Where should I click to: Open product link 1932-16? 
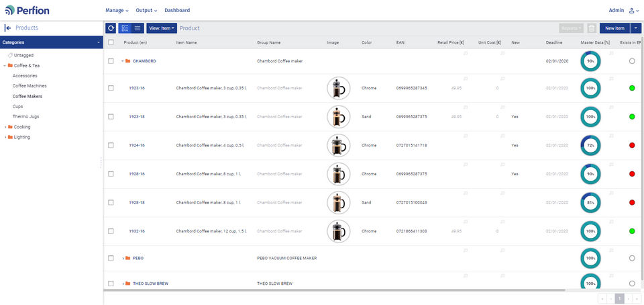137,231
